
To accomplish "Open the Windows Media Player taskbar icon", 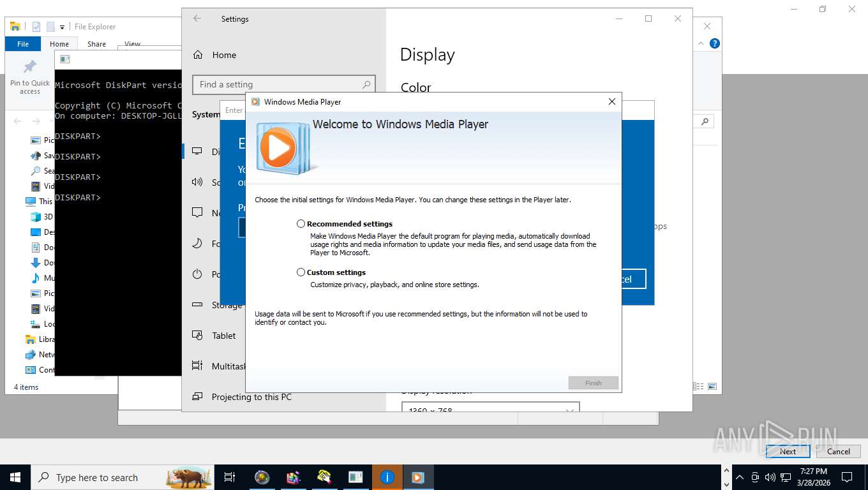I will click(418, 477).
